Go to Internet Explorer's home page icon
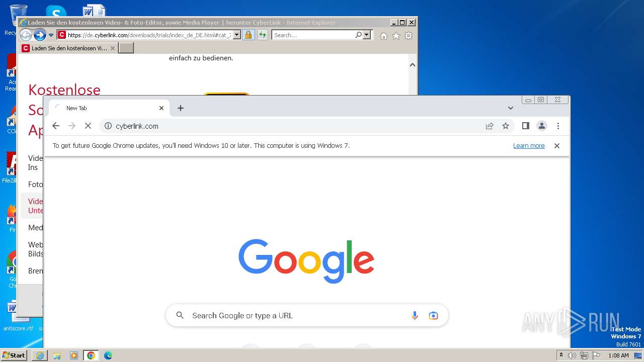 click(384, 36)
